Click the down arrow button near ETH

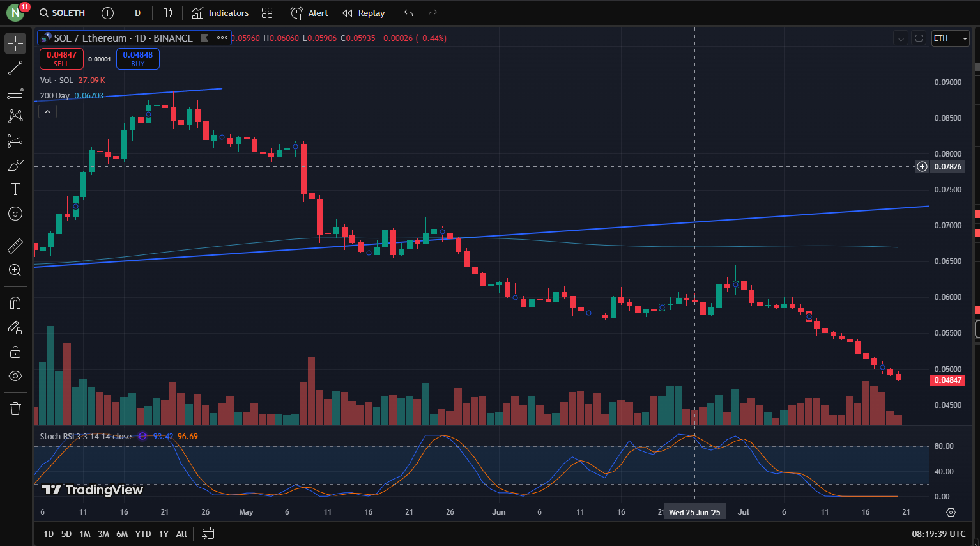coord(901,38)
